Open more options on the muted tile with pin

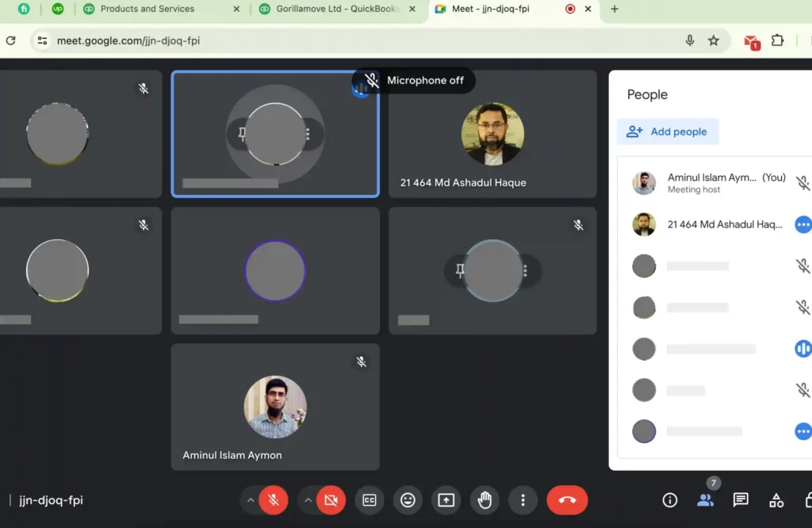click(x=525, y=270)
